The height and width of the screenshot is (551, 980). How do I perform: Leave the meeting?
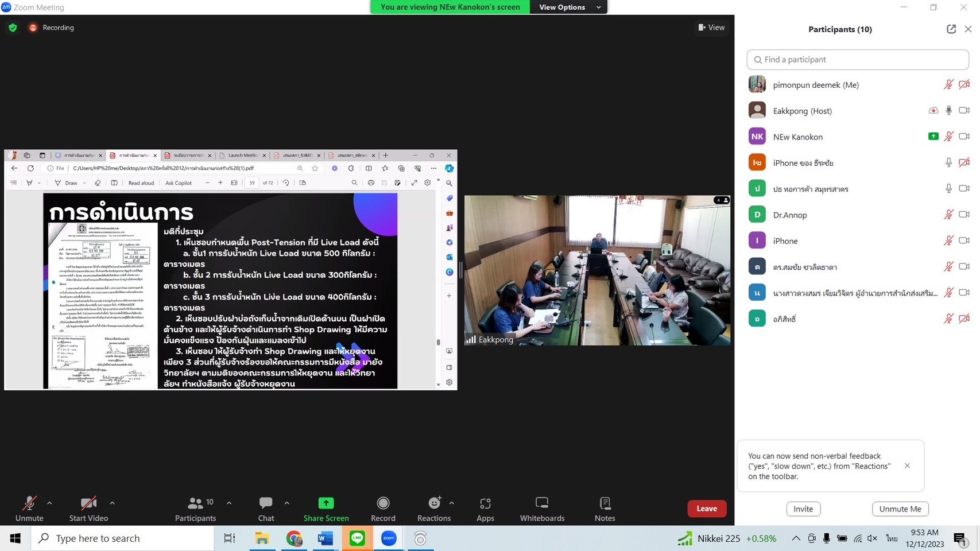(706, 509)
